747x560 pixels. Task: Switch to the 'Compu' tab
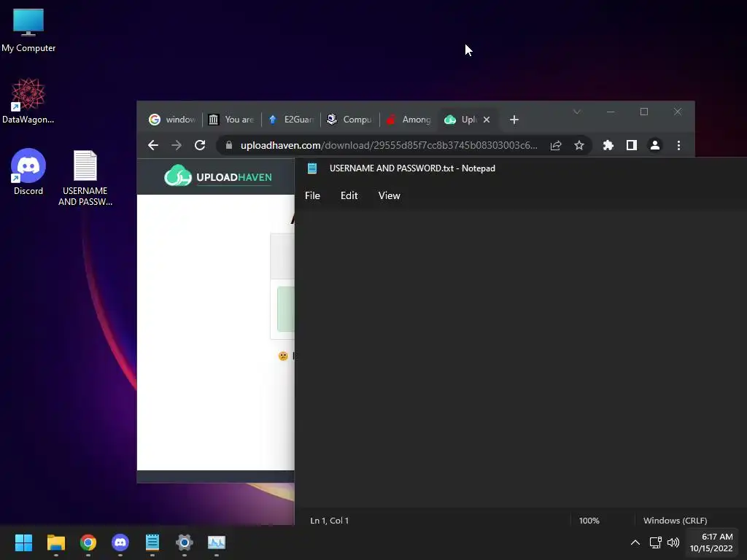pyautogui.click(x=350, y=120)
